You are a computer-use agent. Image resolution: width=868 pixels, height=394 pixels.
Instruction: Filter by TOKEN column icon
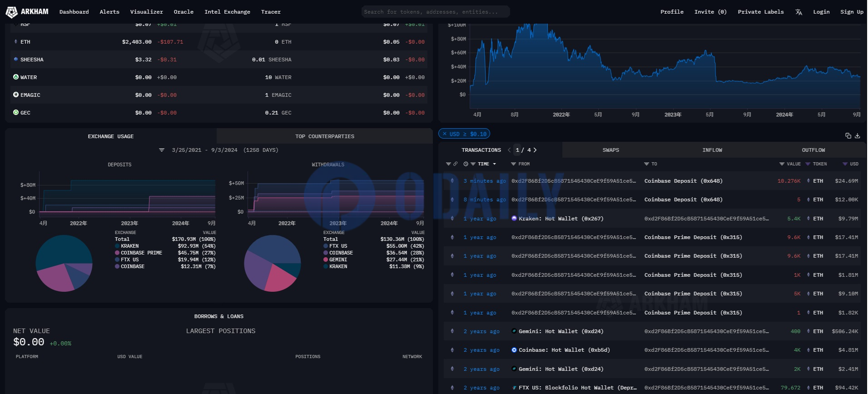pos(808,164)
